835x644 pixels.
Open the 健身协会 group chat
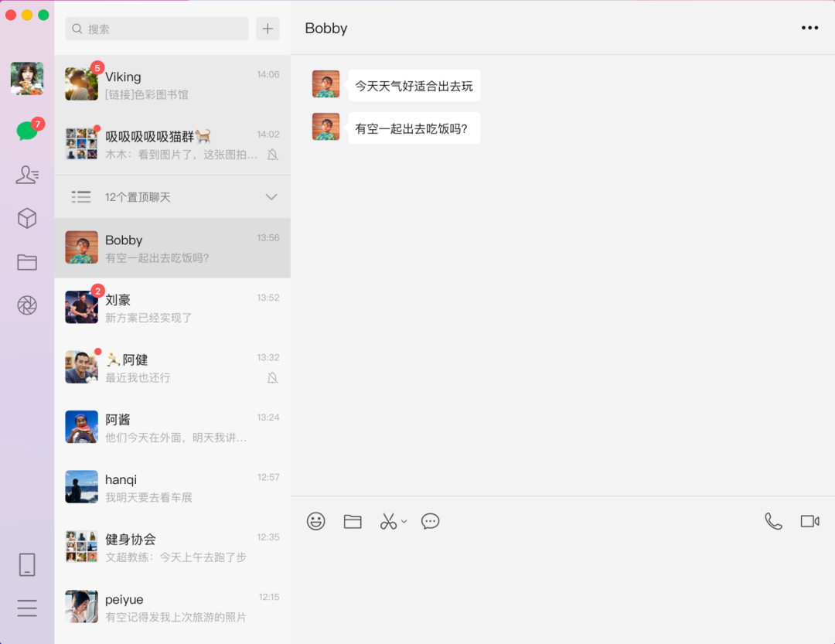click(x=172, y=547)
